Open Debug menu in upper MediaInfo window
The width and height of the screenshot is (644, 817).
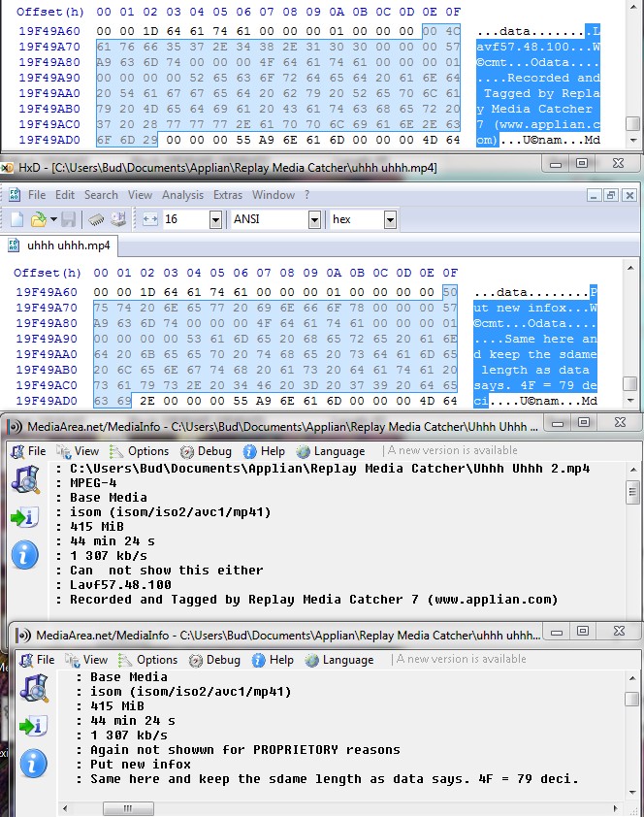(x=206, y=451)
